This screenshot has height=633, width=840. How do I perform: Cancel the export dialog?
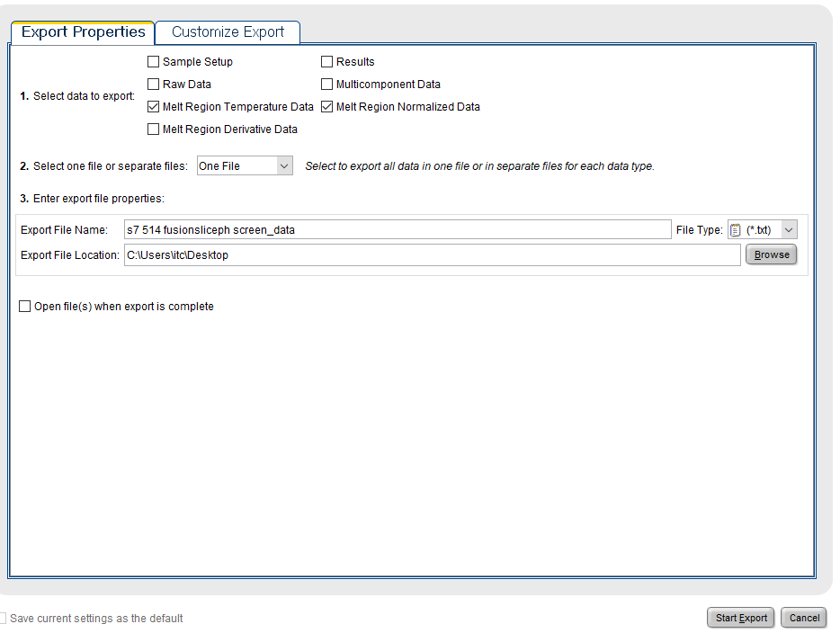pyautogui.click(x=804, y=618)
